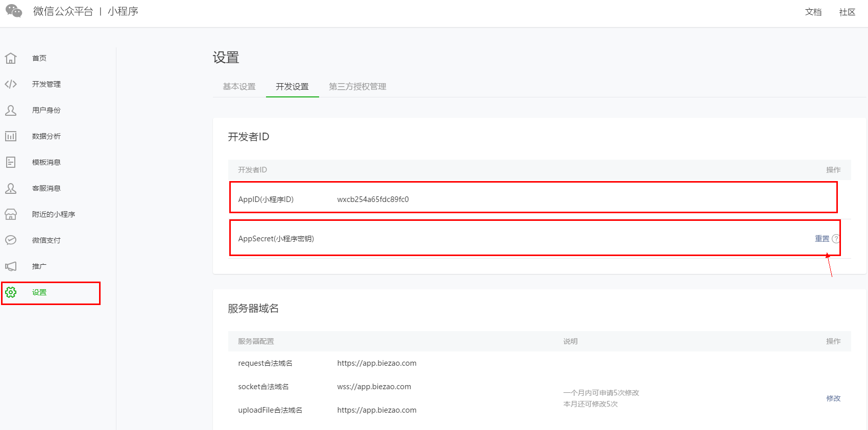Click the 推广 megaphone icon
This screenshot has height=430, width=868.
pos(11,266)
